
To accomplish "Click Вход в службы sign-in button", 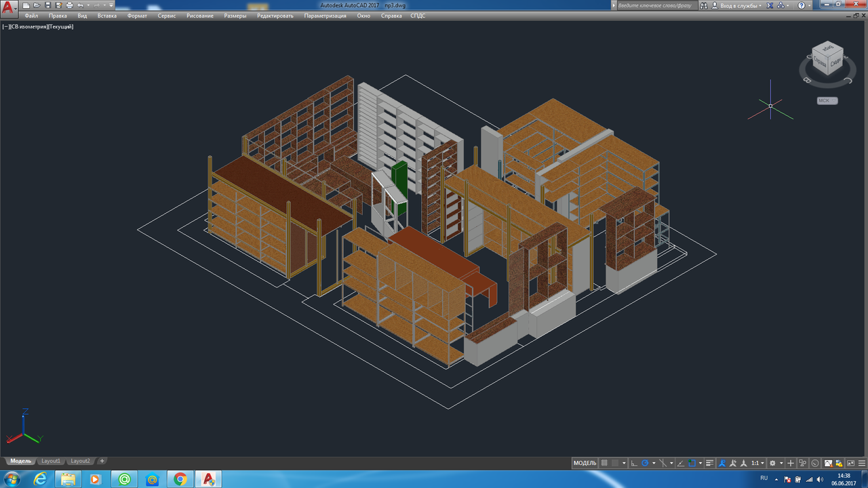I will coord(739,5).
